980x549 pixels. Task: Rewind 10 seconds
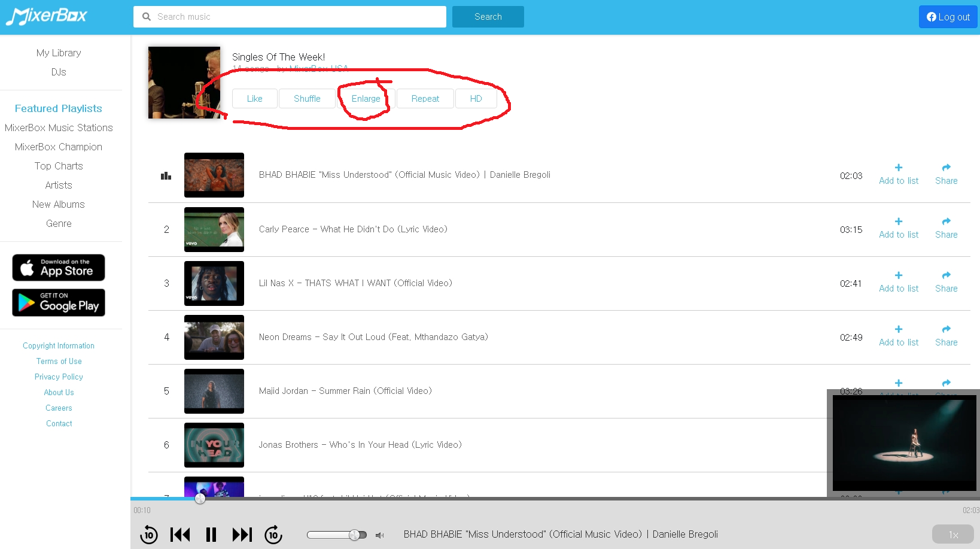click(149, 535)
